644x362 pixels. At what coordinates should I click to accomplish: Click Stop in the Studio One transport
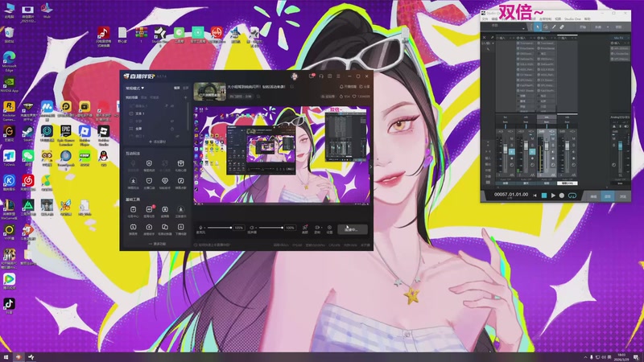click(544, 195)
